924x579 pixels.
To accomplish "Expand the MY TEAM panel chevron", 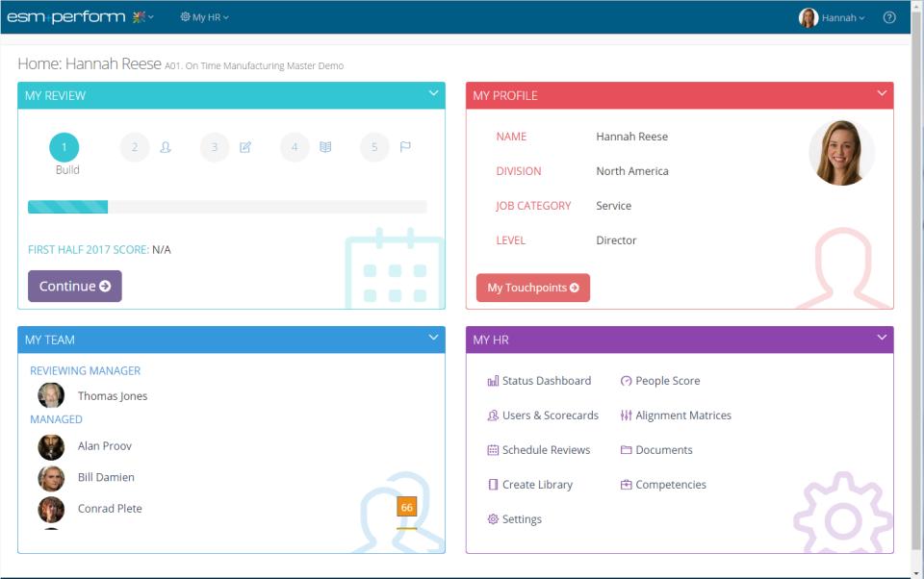I will point(432,339).
